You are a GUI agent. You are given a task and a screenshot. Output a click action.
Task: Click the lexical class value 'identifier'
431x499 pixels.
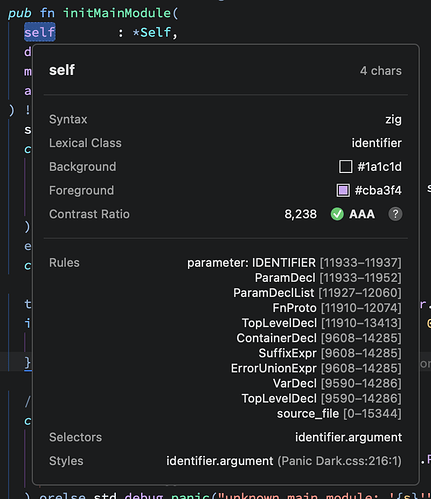pos(377,143)
